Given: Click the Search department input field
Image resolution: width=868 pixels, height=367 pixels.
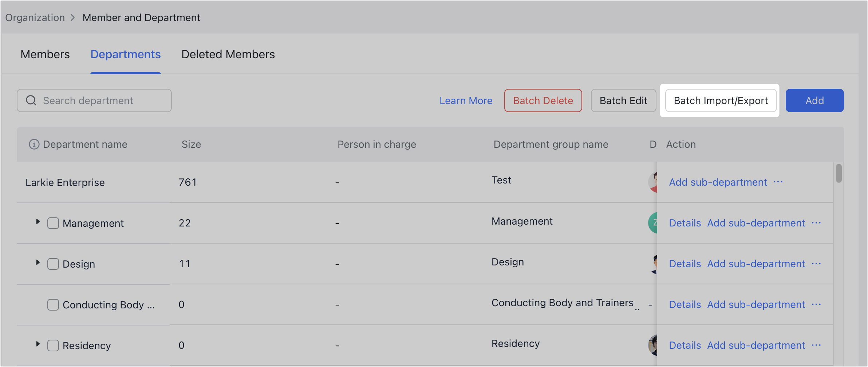Looking at the screenshot, I should click(x=95, y=100).
